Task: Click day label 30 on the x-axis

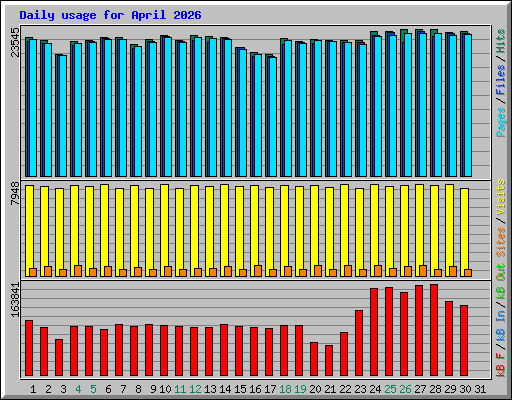Action: coord(465,389)
